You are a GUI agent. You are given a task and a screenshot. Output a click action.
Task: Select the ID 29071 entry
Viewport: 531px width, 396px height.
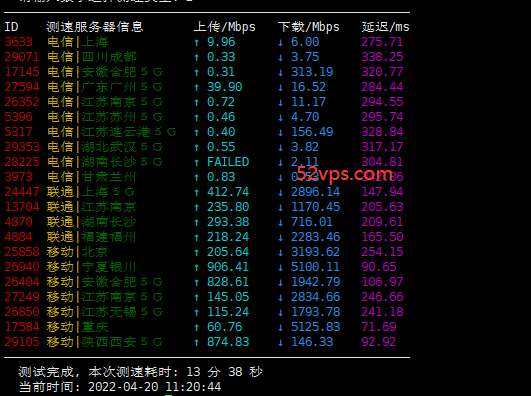[x=22, y=57]
